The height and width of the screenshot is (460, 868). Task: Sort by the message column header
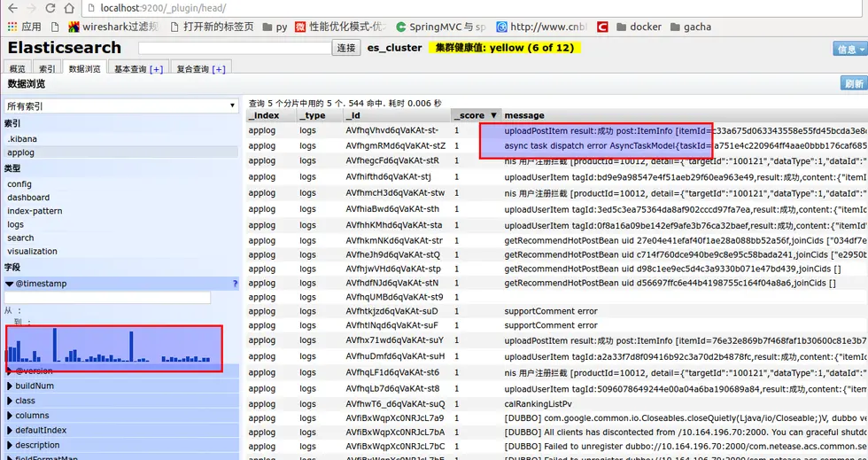pos(684,115)
